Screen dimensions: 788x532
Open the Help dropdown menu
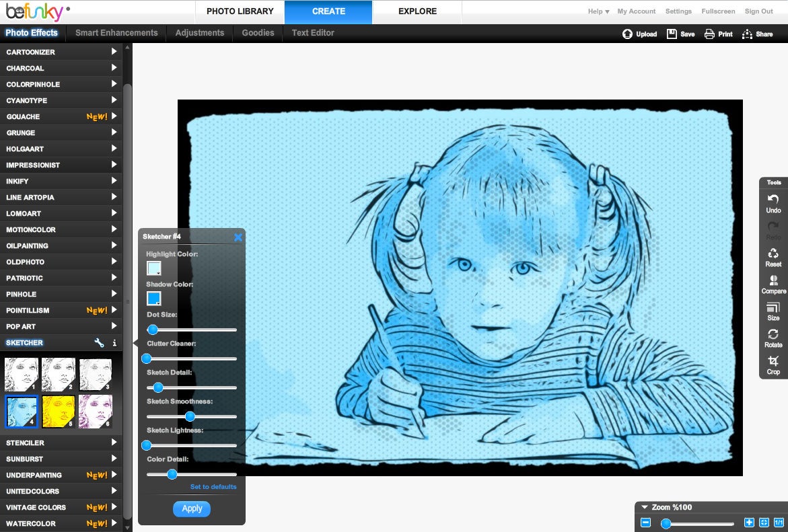(x=598, y=11)
